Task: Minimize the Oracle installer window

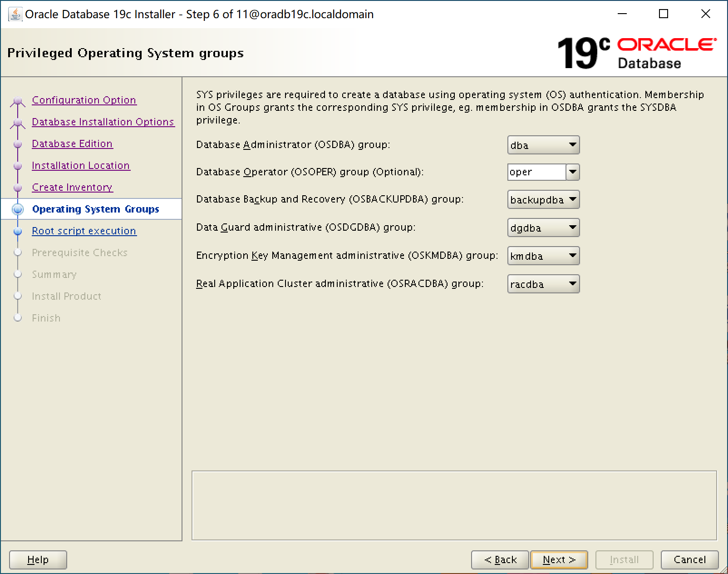Action: (x=622, y=14)
